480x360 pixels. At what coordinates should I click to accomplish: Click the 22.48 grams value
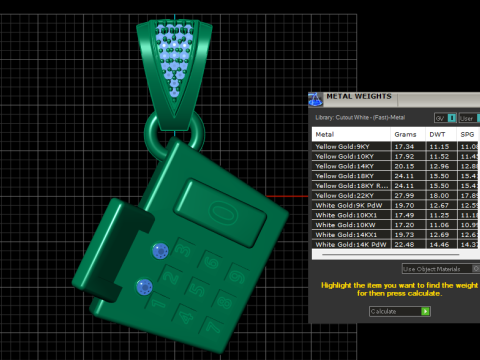coord(404,244)
